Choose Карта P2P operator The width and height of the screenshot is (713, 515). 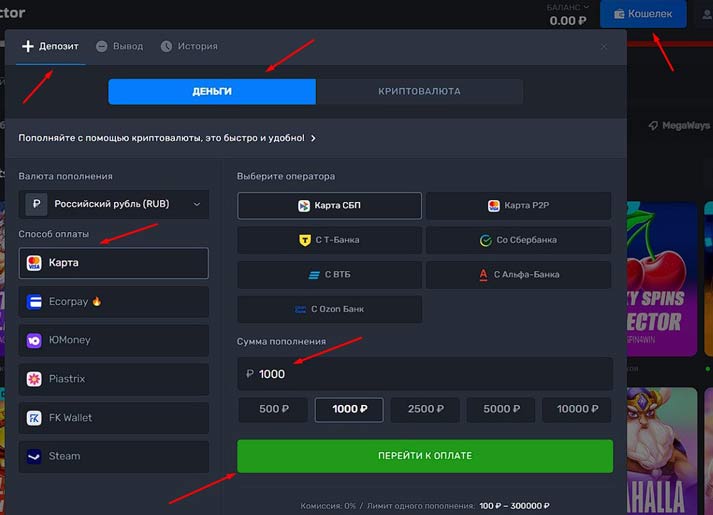point(518,205)
